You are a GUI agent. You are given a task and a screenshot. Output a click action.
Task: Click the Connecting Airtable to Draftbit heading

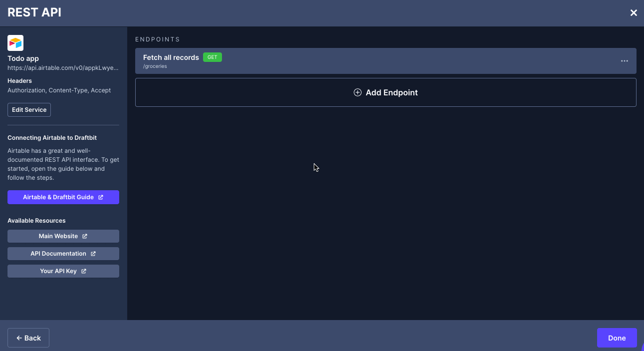tap(52, 138)
